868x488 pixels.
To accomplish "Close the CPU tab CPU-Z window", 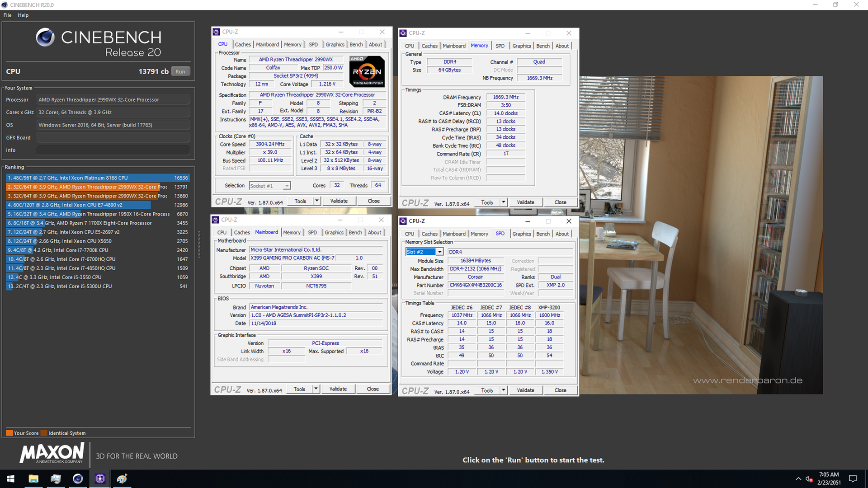I will pos(382,32).
